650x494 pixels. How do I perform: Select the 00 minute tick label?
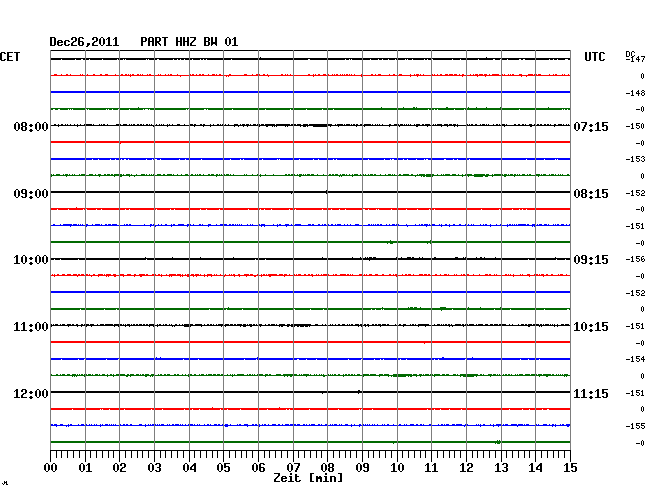coord(51,468)
